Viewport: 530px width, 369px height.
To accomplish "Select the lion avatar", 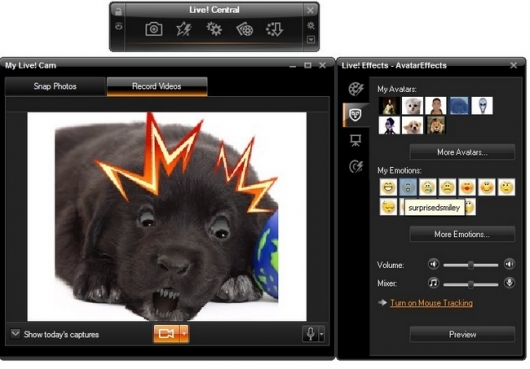I will tap(435, 125).
